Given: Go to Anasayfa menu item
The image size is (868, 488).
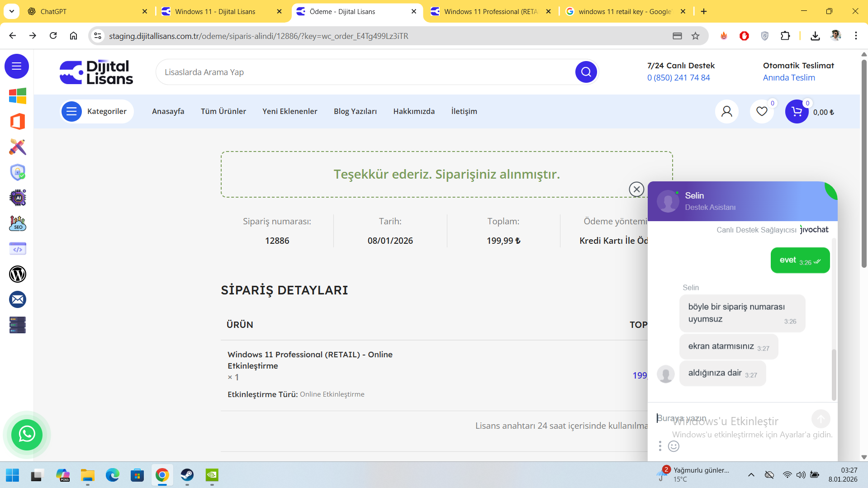Looking at the screenshot, I should pos(168,111).
